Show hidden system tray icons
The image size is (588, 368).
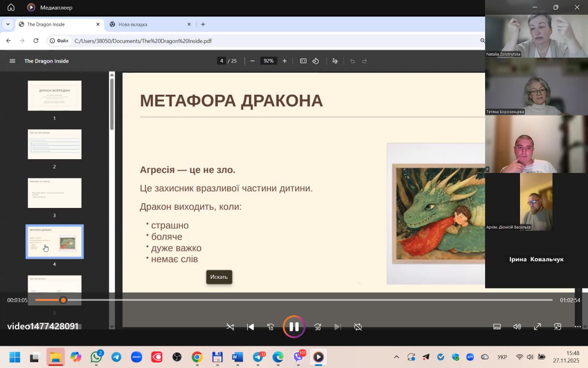coord(396,357)
